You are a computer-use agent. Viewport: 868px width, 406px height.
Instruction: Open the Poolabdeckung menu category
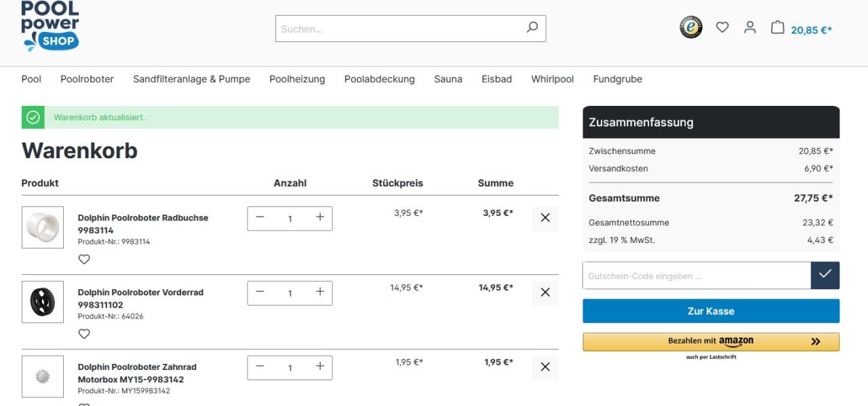click(x=380, y=79)
